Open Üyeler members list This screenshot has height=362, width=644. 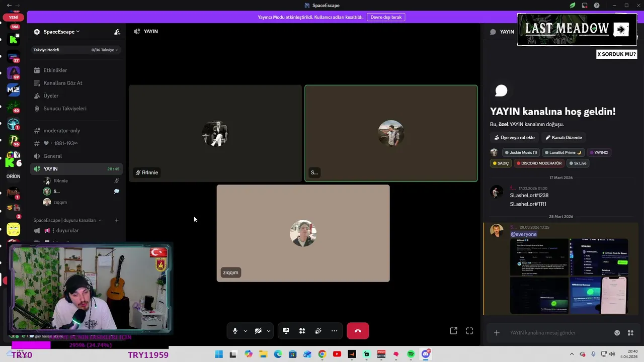coord(77,96)
